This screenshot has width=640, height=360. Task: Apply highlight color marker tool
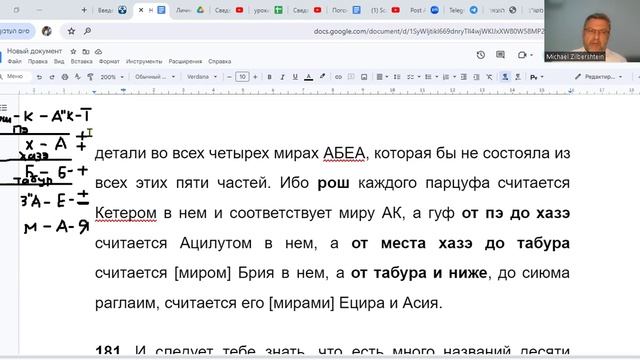tap(322, 77)
